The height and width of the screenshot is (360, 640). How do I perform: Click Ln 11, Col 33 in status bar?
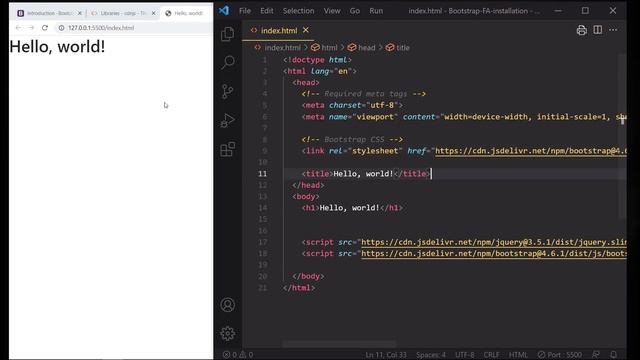coord(386,355)
